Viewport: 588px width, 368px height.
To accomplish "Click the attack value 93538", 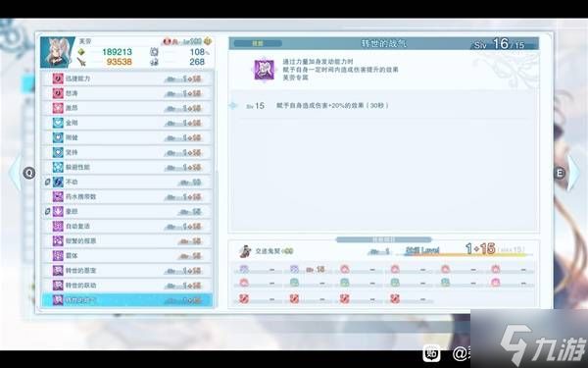I will point(119,62).
